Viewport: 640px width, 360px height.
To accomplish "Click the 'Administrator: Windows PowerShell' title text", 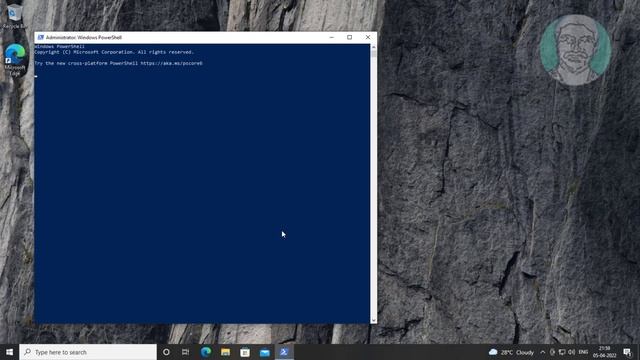I will (84, 37).
